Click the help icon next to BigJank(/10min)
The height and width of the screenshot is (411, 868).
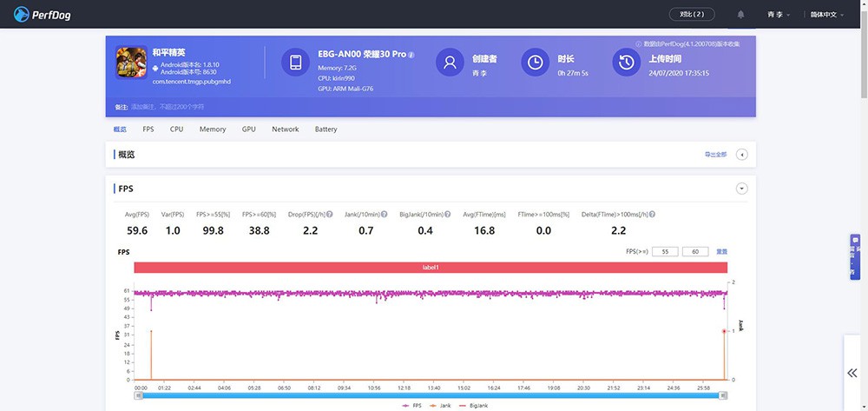449,215
